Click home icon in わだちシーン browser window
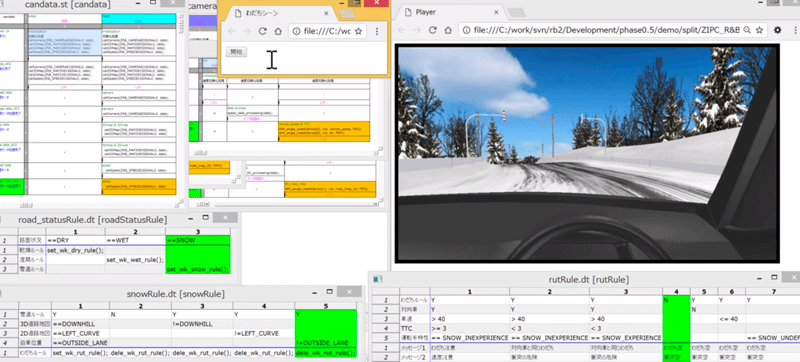The height and width of the screenshot is (362, 800). tap(278, 31)
